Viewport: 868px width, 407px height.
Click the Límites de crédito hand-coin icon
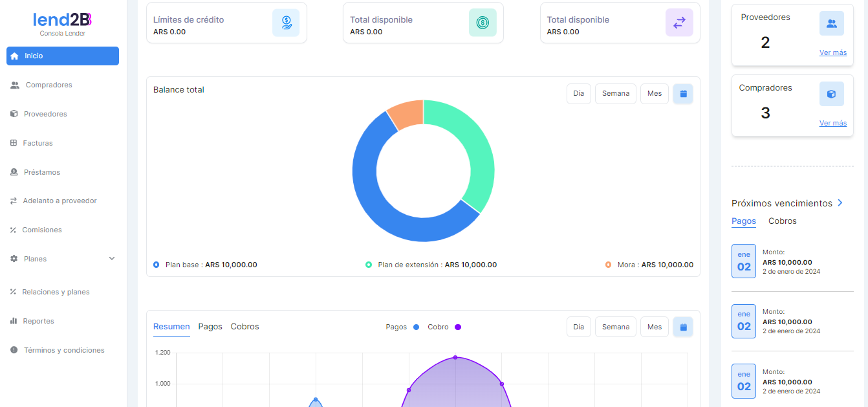point(286,23)
